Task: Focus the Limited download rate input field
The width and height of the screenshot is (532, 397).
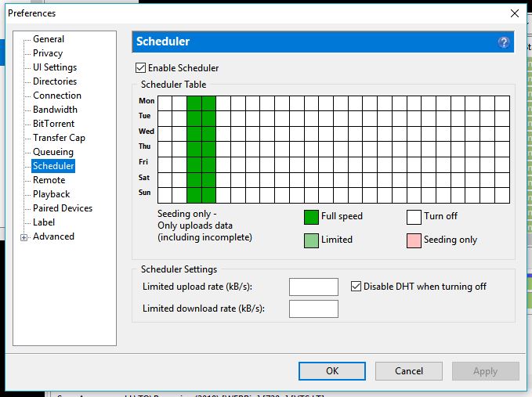Action: pyautogui.click(x=313, y=309)
